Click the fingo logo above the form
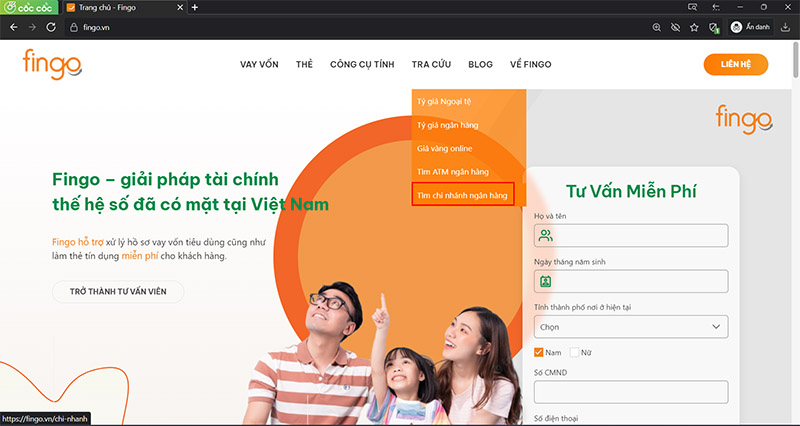The height and width of the screenshot is (426, 800). (744, 119)
